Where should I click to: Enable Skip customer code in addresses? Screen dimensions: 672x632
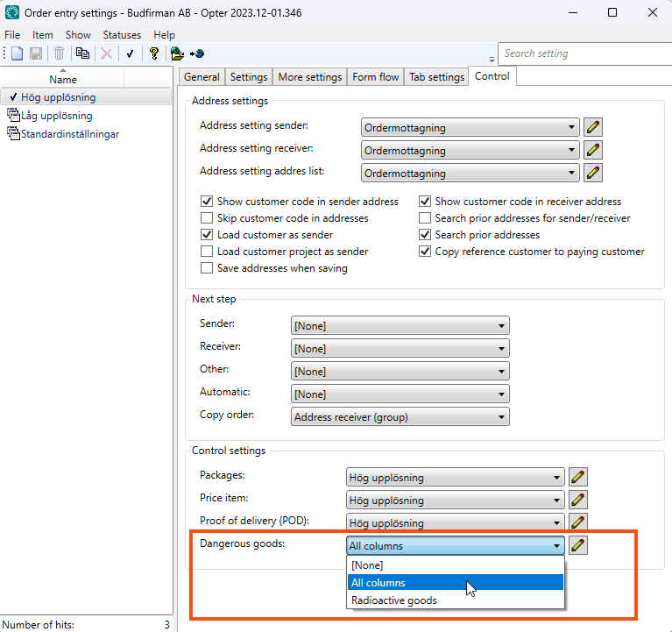click(207, 218)
